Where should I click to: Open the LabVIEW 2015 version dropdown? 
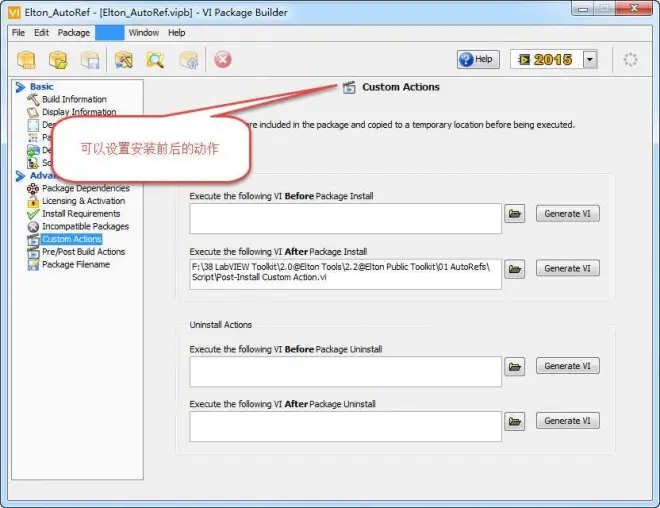pos(590,59)
